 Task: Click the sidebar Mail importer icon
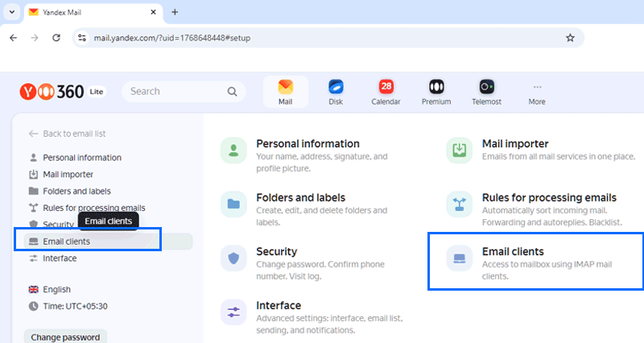point(33,175)
